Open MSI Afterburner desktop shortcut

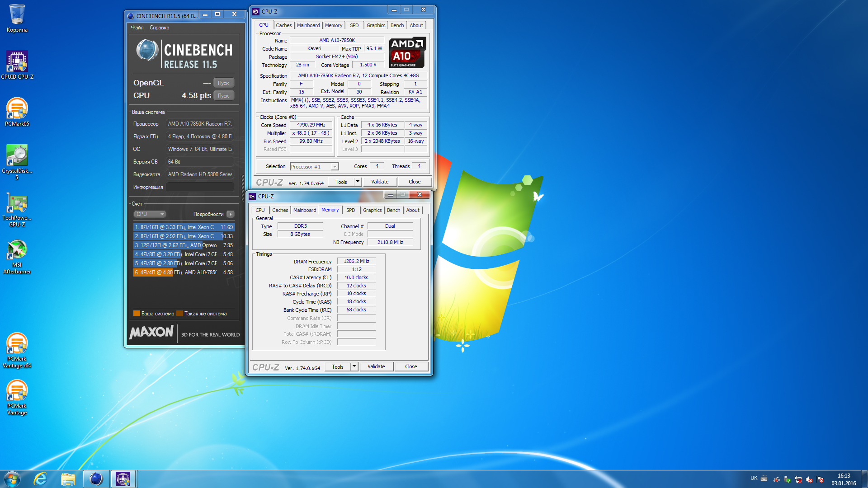(x=17, y=256)
